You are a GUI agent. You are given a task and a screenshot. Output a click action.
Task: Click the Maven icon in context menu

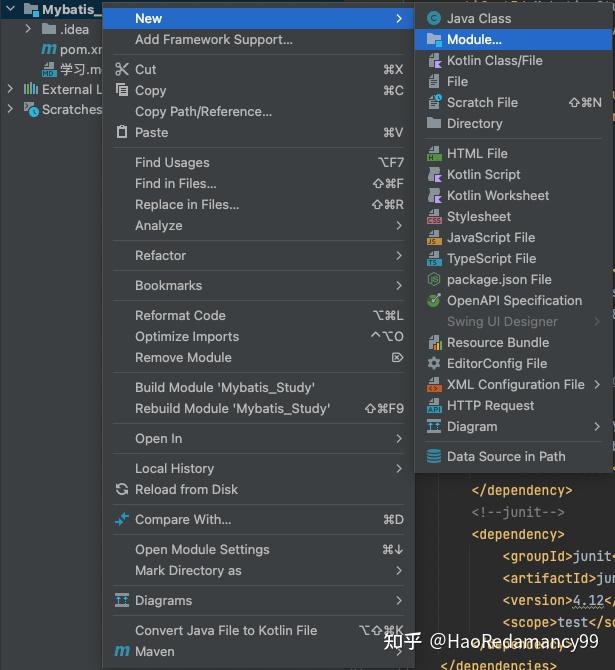click(122, 651)
